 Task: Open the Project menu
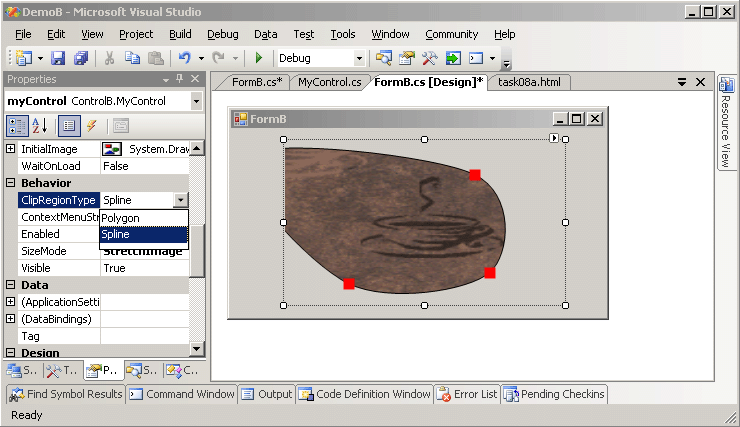point(136,34)
